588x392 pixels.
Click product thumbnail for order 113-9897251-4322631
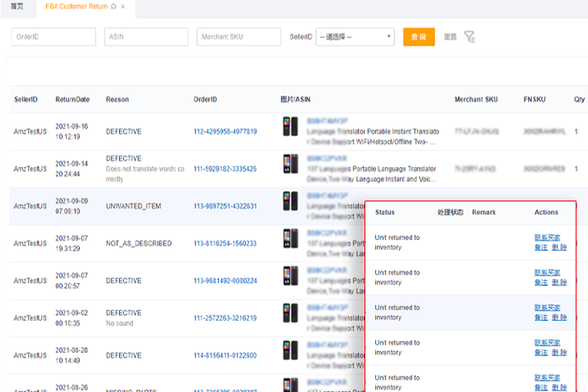pyautogui.click(x=290, y=202)
